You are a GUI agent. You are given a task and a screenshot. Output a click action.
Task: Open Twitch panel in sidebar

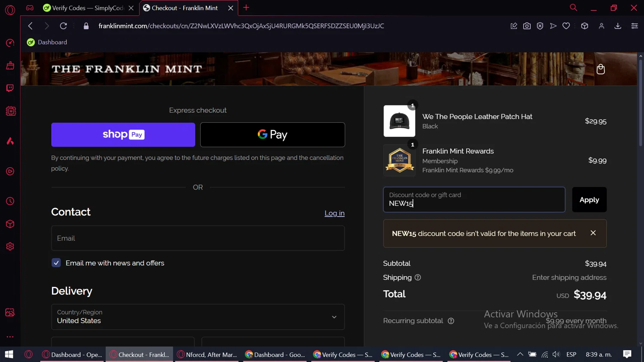click(10, 88)
